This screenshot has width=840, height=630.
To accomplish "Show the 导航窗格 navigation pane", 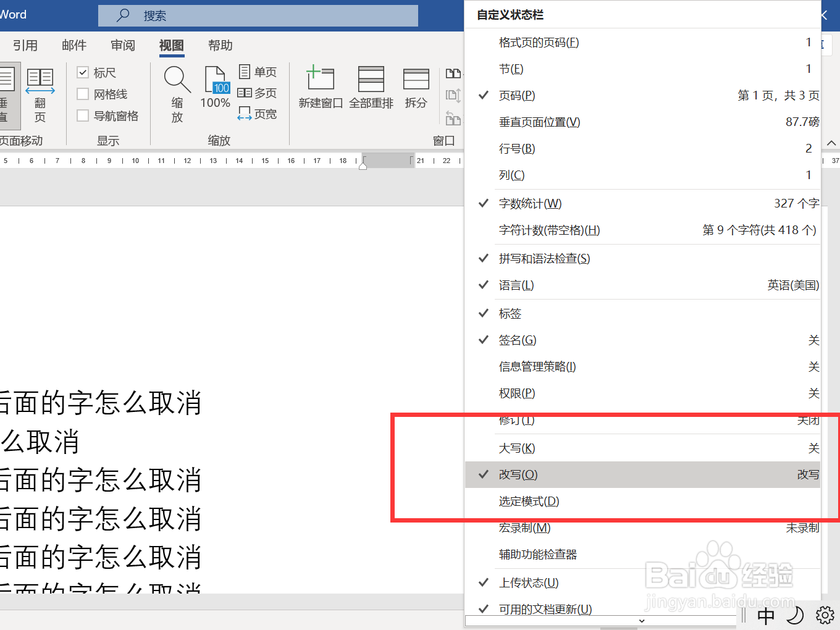I will point(83,115).
